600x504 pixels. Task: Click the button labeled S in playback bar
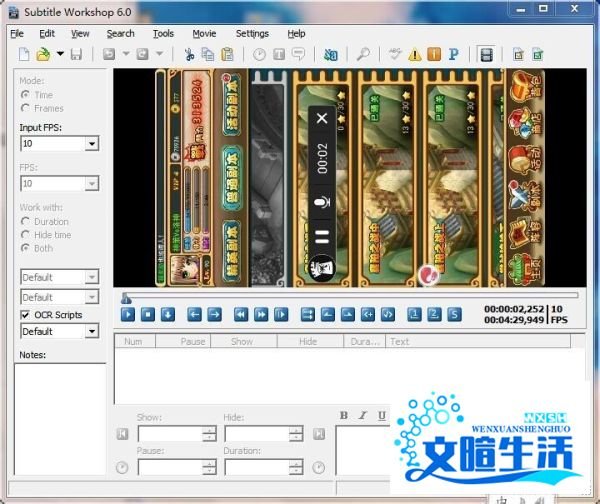454,315
